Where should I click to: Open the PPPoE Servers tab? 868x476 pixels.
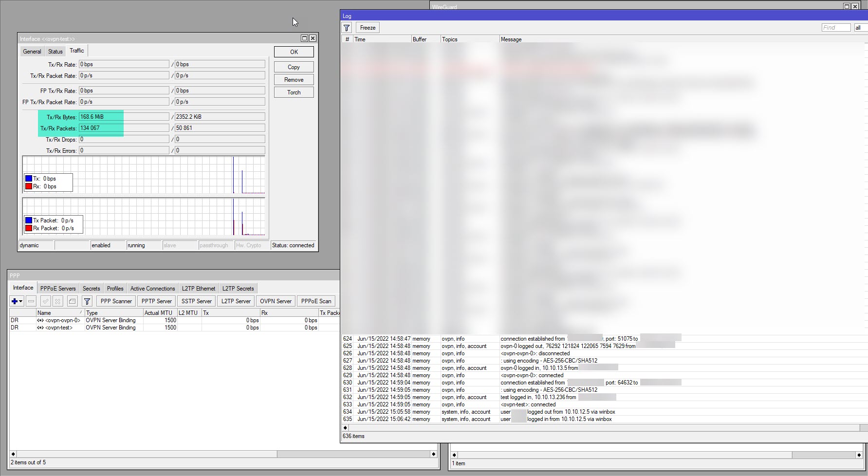[x=58, y=289]
